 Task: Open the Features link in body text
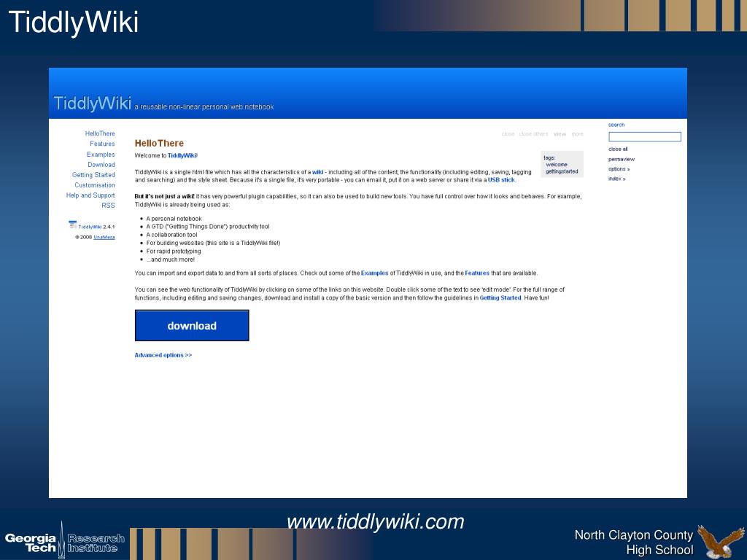click(477, 273)
